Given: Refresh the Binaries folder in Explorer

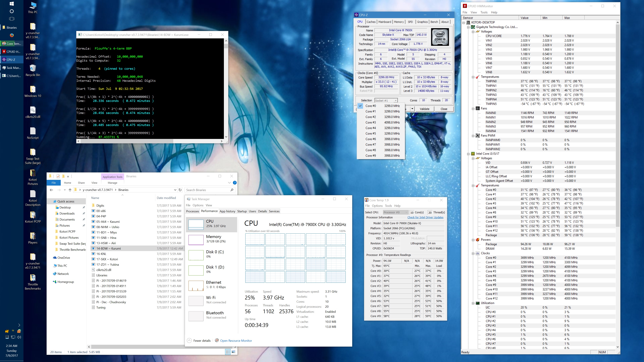Looking at the screenshot, I should (180, 190).
